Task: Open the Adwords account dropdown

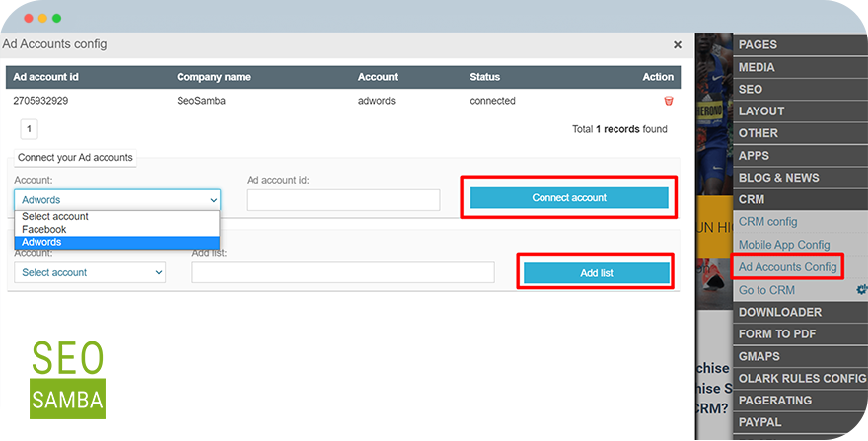Action: [x=117, y=200]
